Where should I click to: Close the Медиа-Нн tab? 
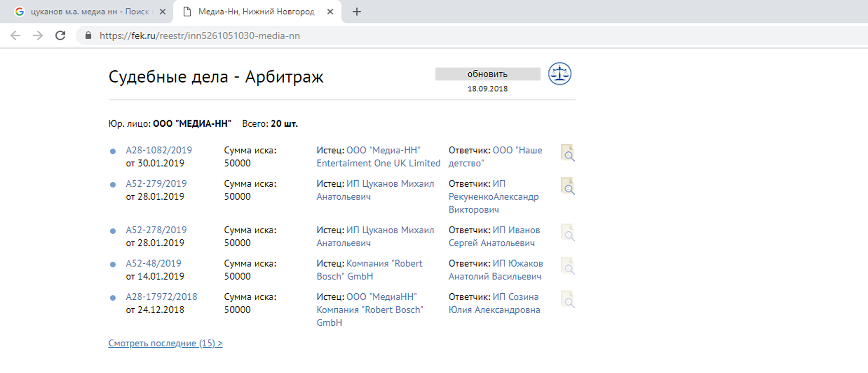coord(330,12)
